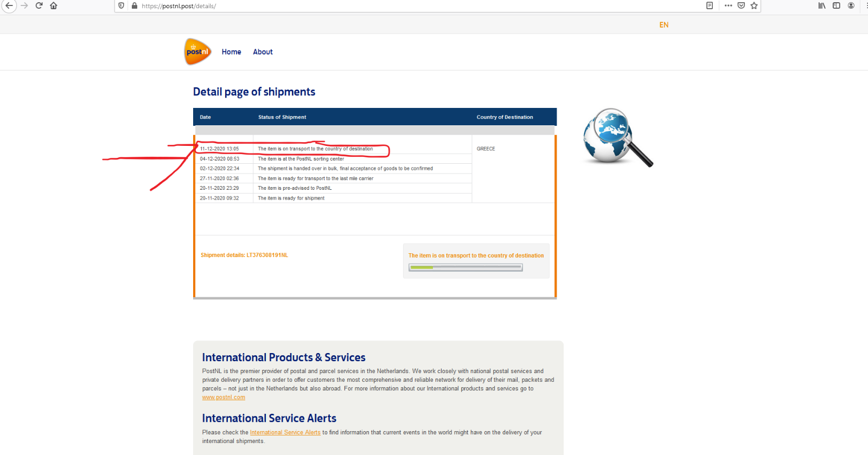Select the 27-11-2020 02:36 date cell

coord(219,178)
